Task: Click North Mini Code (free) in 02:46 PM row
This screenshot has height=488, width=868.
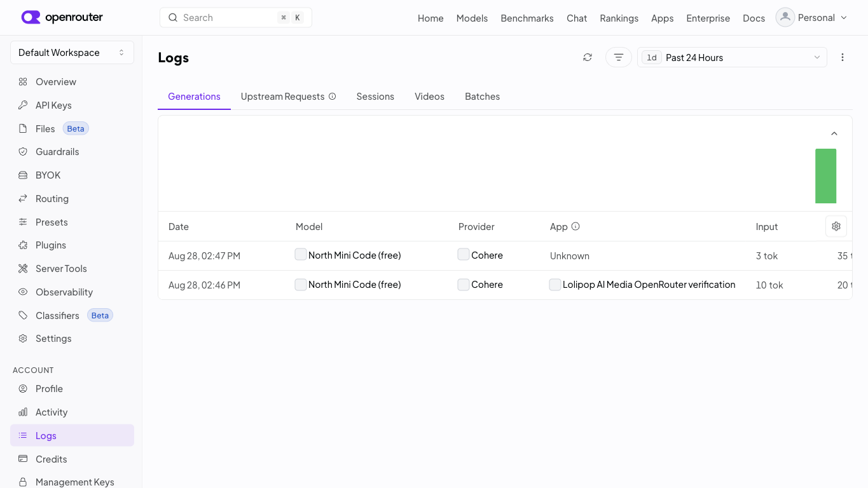Action: [x=354, y=285]
